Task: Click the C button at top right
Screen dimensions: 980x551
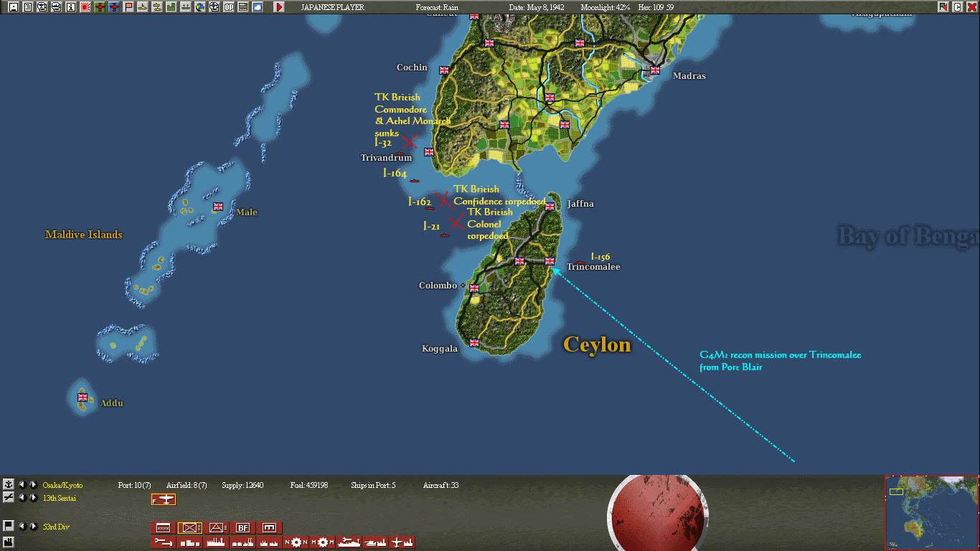Action: point(957,7)
